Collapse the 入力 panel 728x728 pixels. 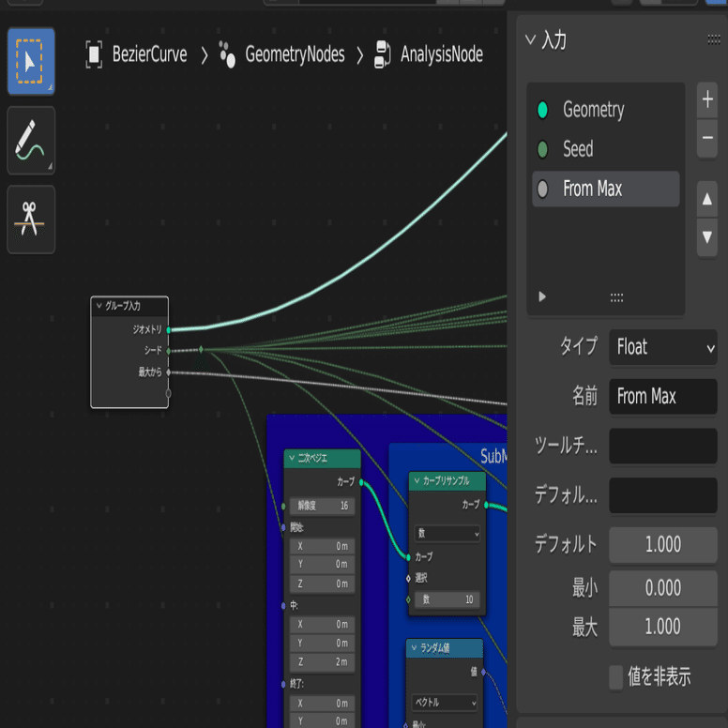click(x=530, y=40)
